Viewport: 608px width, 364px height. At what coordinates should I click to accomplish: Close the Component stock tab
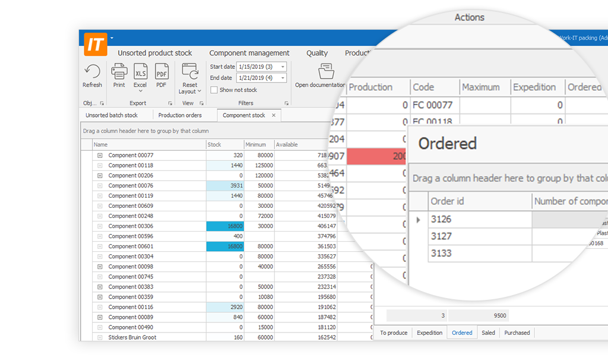click(273, 115)
